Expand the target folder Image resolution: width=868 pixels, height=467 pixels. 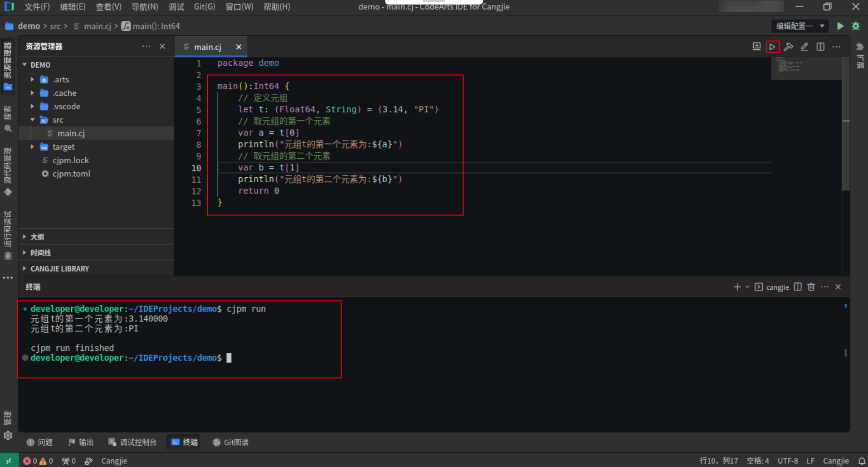pyautogui.click(x=32, y=147)
